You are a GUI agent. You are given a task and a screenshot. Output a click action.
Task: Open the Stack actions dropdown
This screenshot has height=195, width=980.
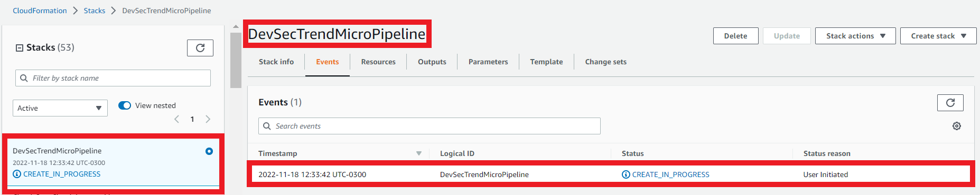[855, 36]
